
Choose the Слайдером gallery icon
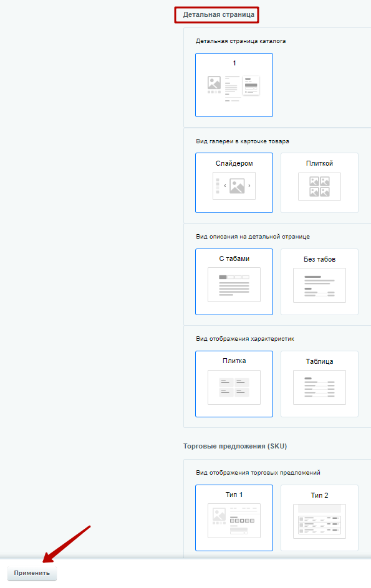pos(234,186)
